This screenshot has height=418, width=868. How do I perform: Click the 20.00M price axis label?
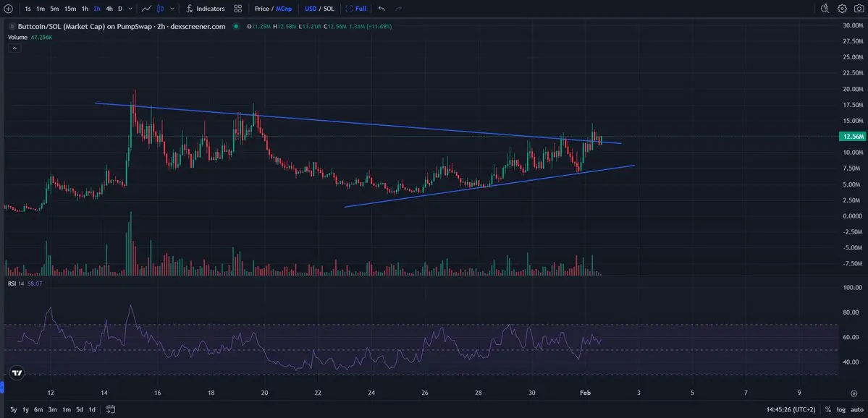[853, 89]
